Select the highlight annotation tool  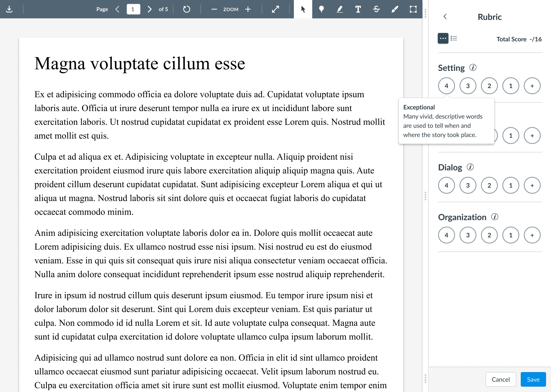[x=339, y=9]
